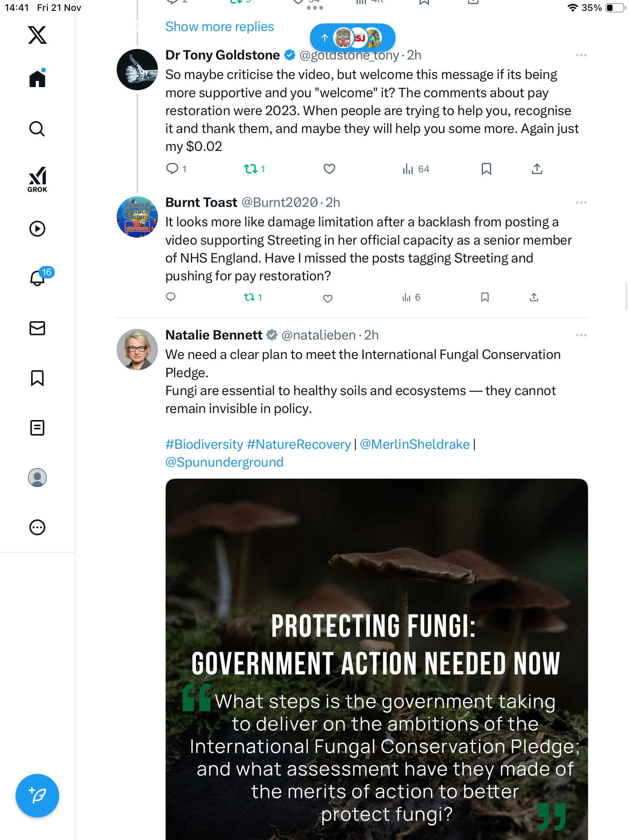Open the Grok AI assistant
Screen dimensions: 630x840
pyautogui.click(x=37, y=179)
